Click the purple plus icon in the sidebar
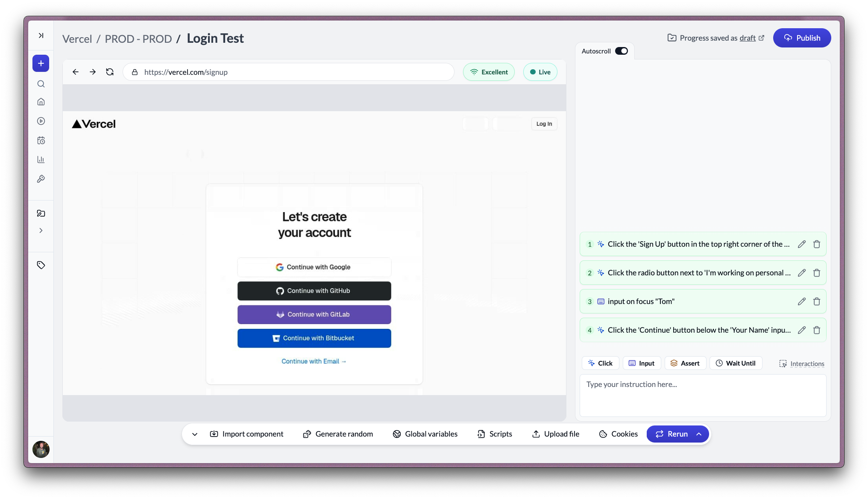This screenshot has width=868, height=499. 41,63
